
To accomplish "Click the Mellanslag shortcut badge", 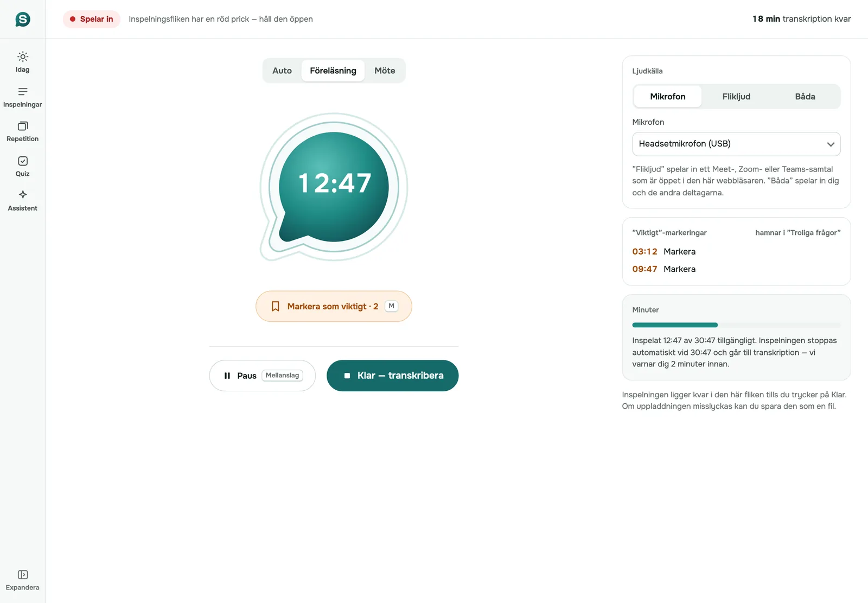I will click(x=282, y=376).
